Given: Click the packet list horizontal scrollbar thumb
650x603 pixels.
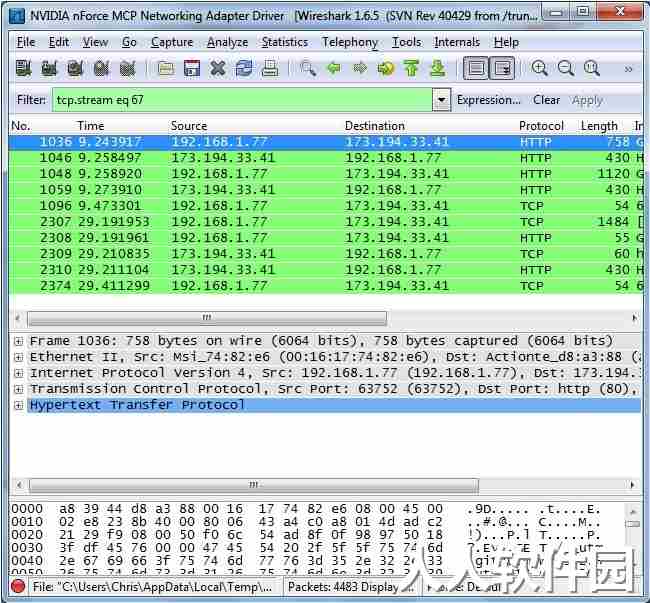Looking at the screenshot, I should (x=207, y=318).
